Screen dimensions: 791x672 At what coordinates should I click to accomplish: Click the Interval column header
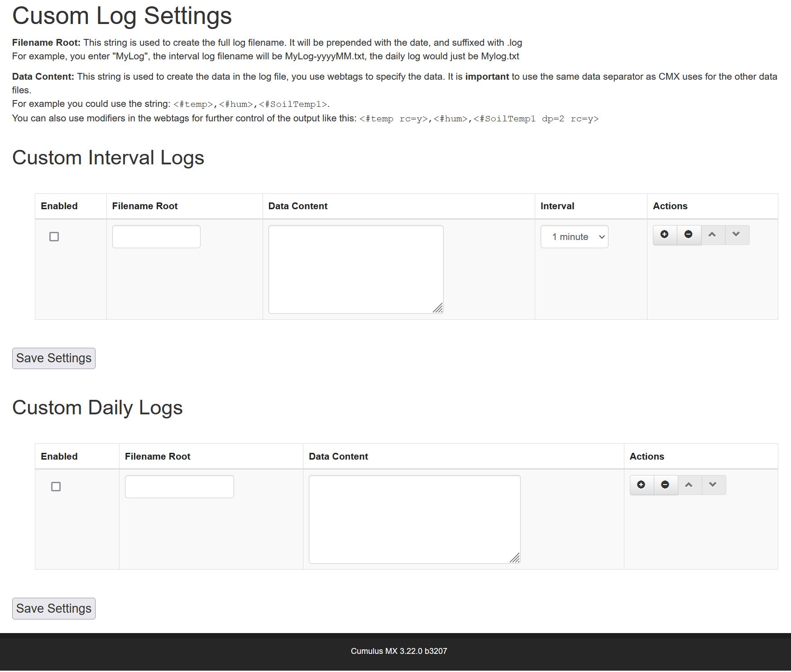point(557,206)
